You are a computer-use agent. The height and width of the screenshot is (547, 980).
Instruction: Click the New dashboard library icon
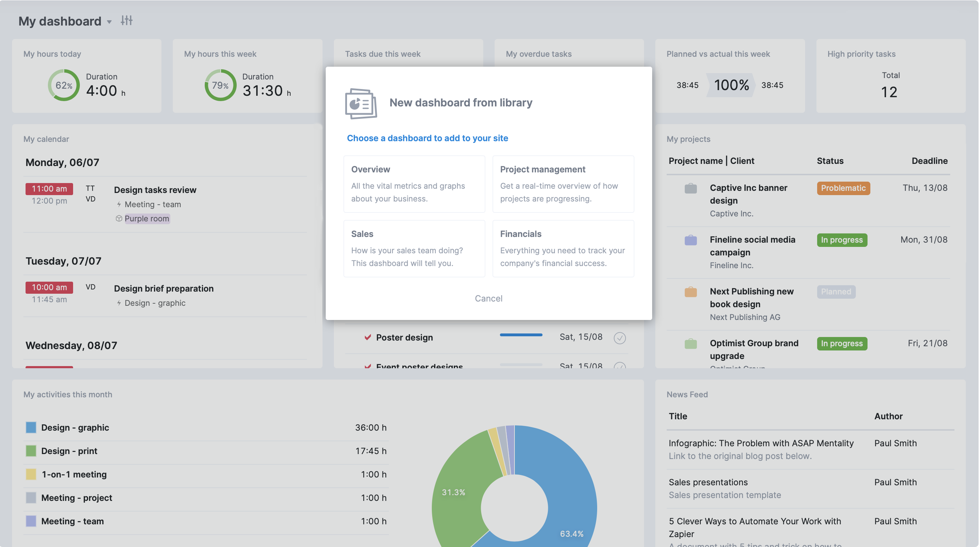[x=360, y=104]
